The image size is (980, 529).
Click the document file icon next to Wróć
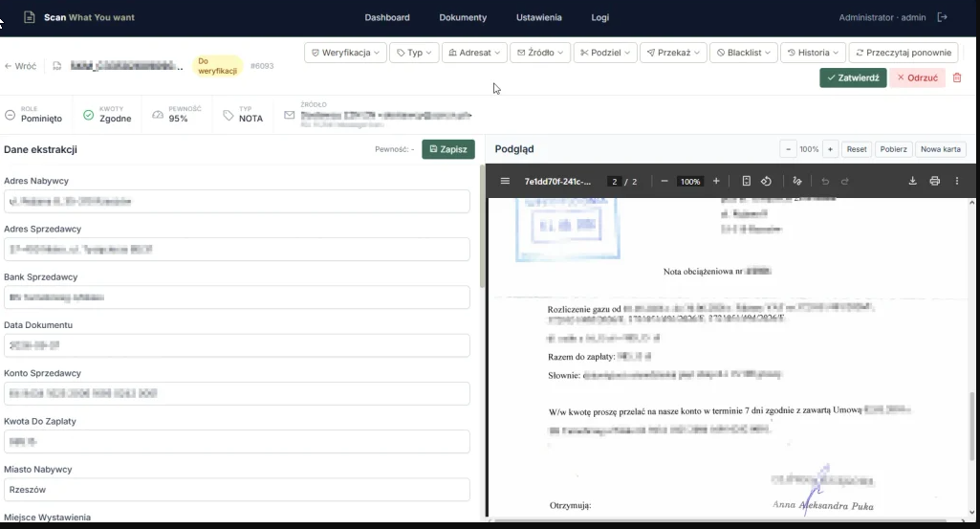(x=56, y=66)
